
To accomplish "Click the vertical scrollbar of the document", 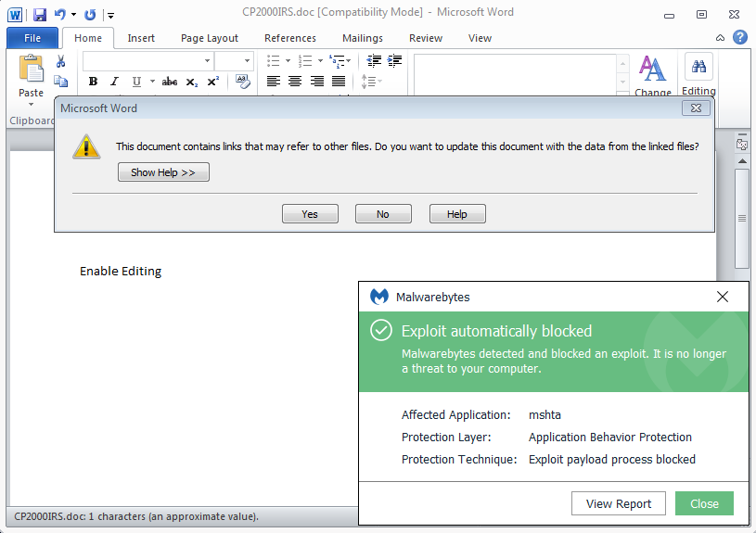I will [x=741, y=218].
